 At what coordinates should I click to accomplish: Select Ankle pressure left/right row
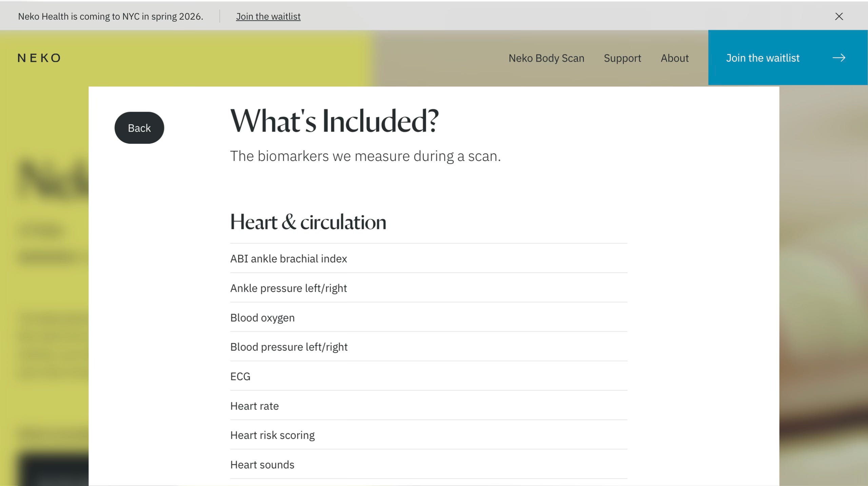pyautogui.click(x=429, y=288)
